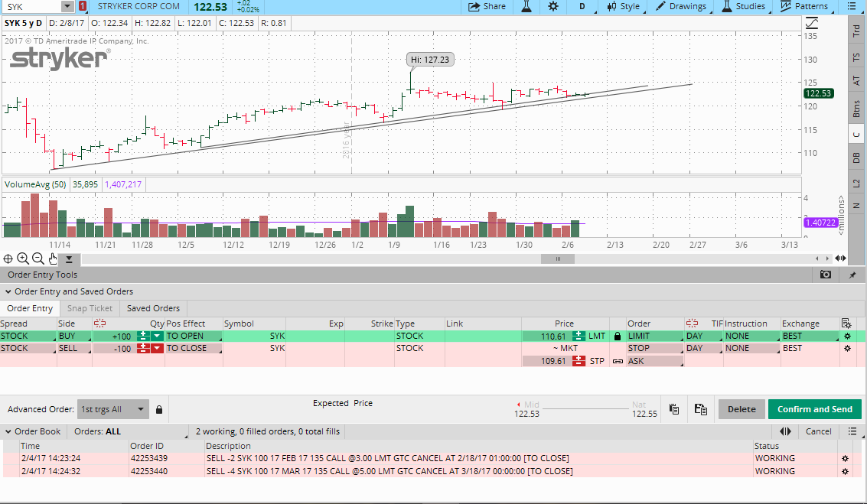Toggle the price lock on BUY order row
The height and width of the screenshot is (504, 867).
click(x=618, y=336)
